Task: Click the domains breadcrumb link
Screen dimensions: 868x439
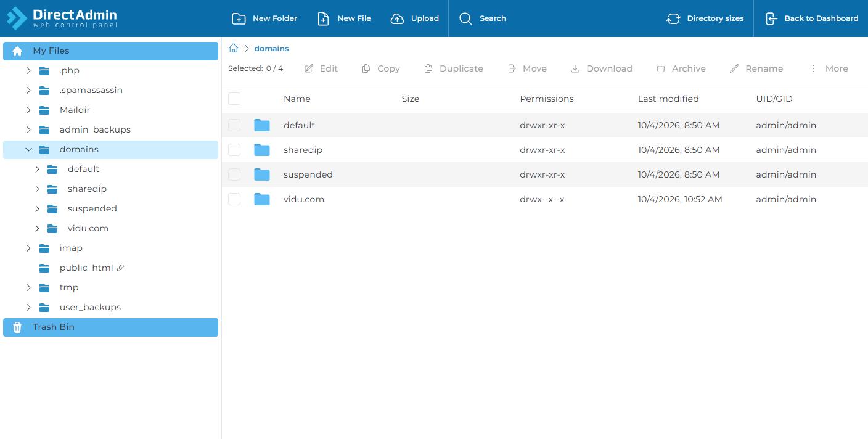Action: 271,49
